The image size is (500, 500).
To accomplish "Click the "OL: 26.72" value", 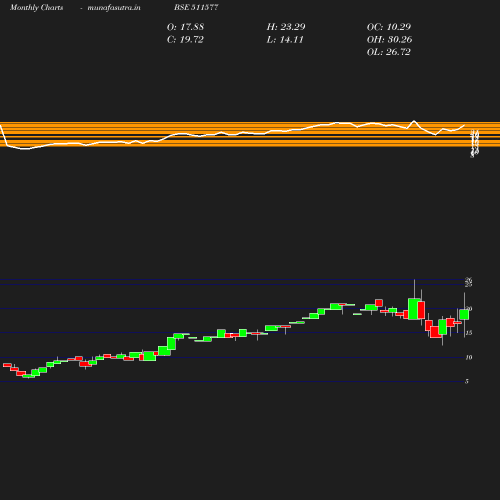I will click(x=389, y=52).
